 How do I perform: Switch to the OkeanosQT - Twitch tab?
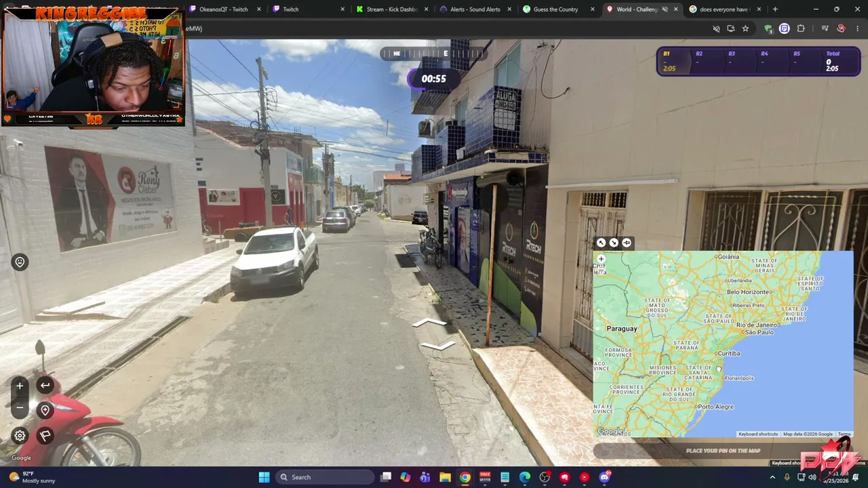tap(223, 9)
